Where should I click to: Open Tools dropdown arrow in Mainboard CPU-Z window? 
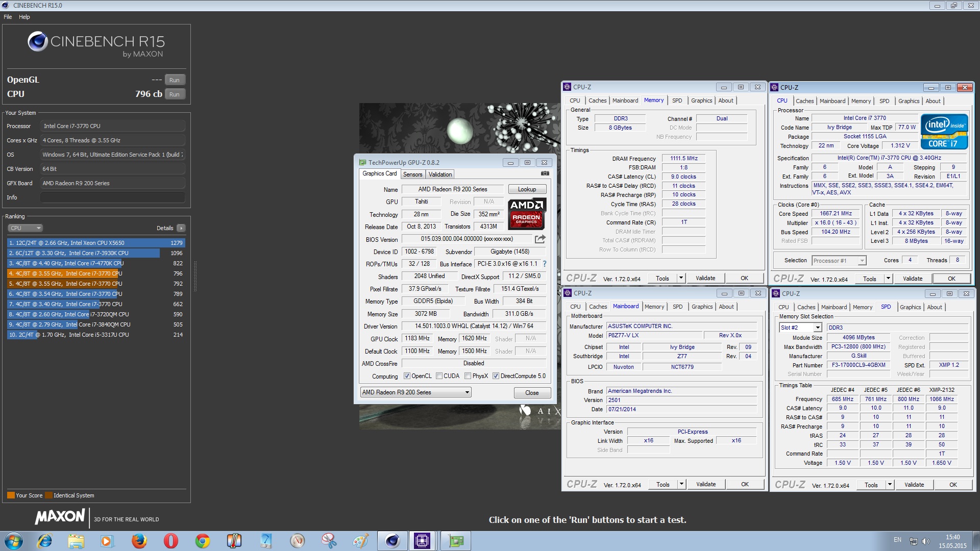point(681,484)
